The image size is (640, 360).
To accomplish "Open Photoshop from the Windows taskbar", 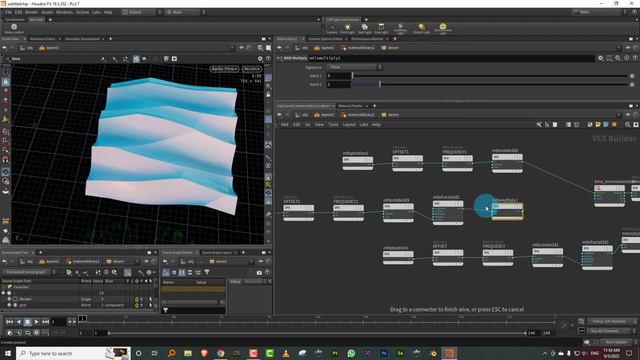I will click(x=384, y=353).
